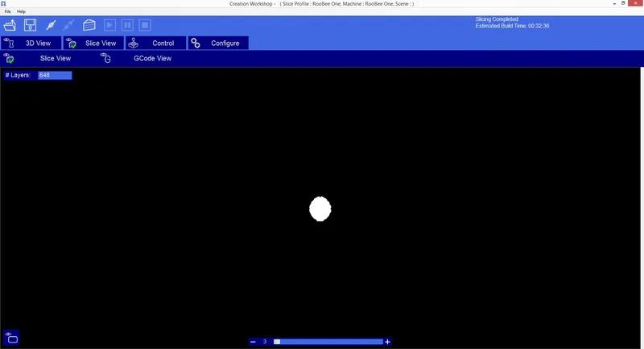Select Slice View in the sub-toolbar
The width and height of the screenshot is (644, 349).
point(55,59)
